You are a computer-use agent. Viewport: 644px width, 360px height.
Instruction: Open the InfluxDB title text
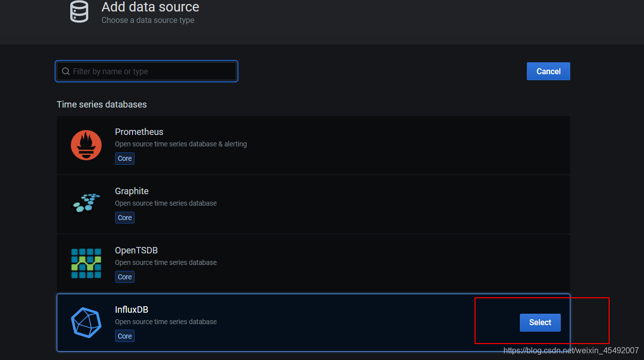pos(132,310)
